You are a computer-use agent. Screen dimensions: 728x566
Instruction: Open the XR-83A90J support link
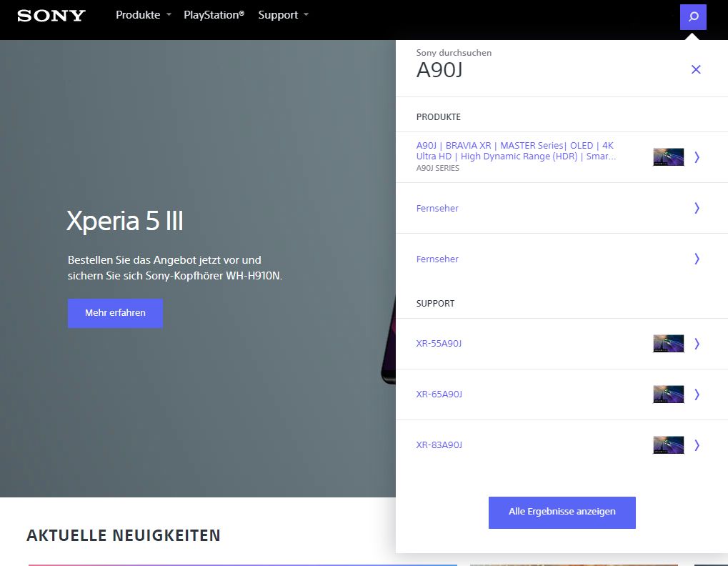(x=439, y=445)
